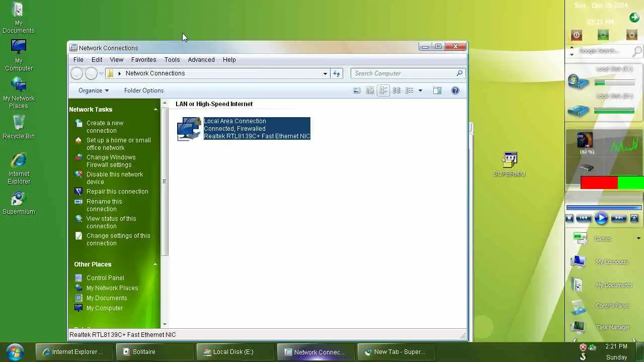Open the Tools menu
Image resolution: width=644 pixels, height=362 pixels.
click(172, 59)
